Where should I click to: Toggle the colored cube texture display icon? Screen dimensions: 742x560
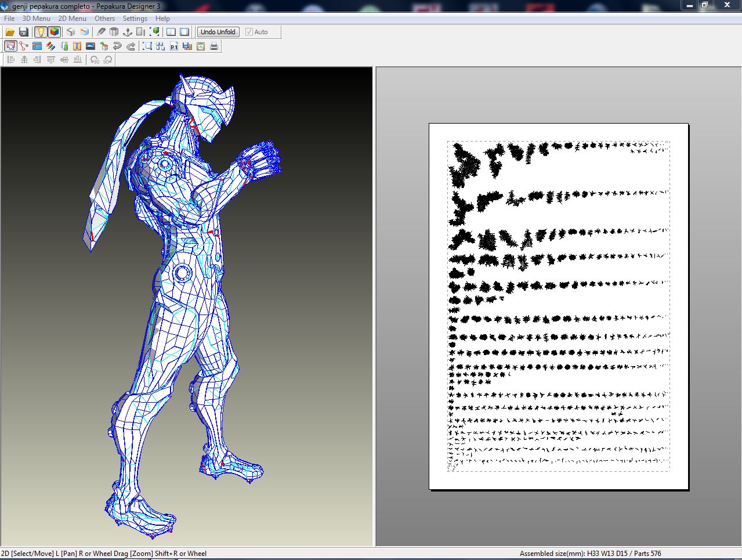(x=54, y=32)
